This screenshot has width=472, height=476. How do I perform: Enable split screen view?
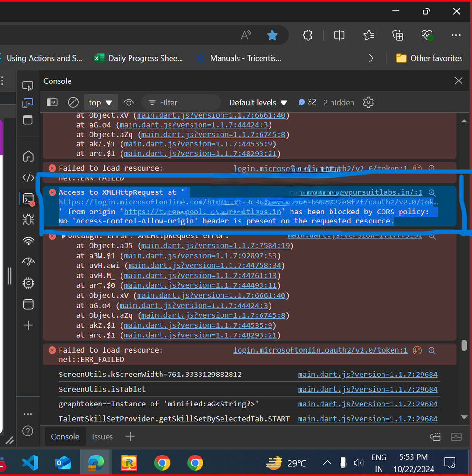click(x=339, y=35)
